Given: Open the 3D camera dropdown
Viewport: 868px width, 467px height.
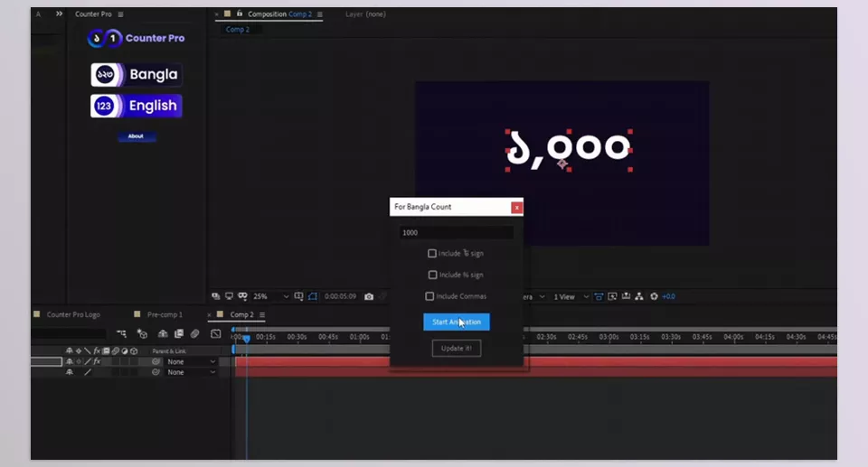Looking at the screenshot, I should pos(534,296).
